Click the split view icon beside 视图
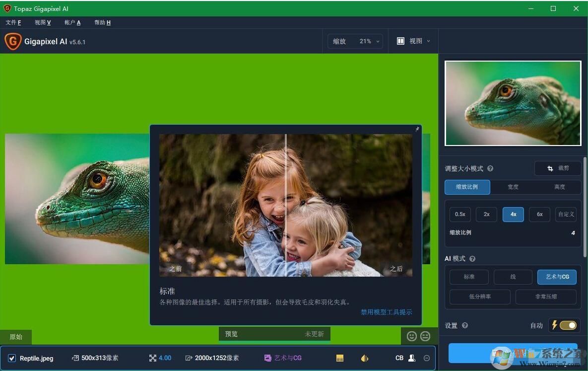The height and width of the screenshot is (371, 588). click(x=400, y=41)
